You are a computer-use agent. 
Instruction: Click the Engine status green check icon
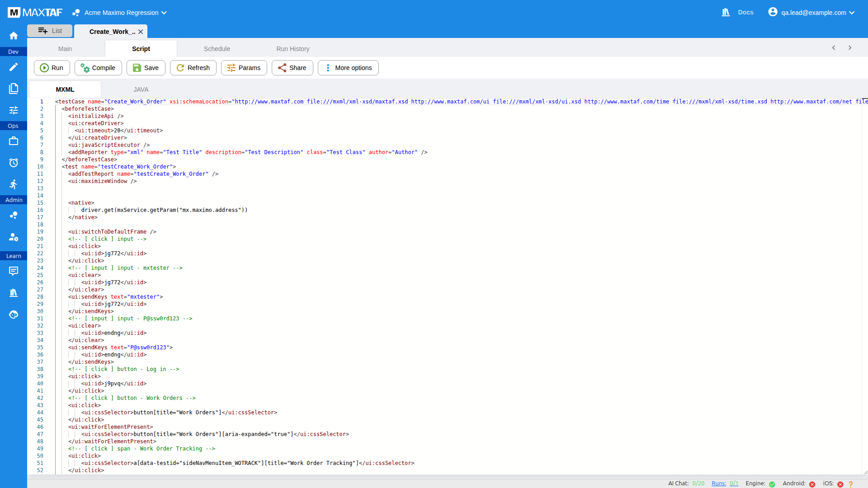tap(772, 484)
